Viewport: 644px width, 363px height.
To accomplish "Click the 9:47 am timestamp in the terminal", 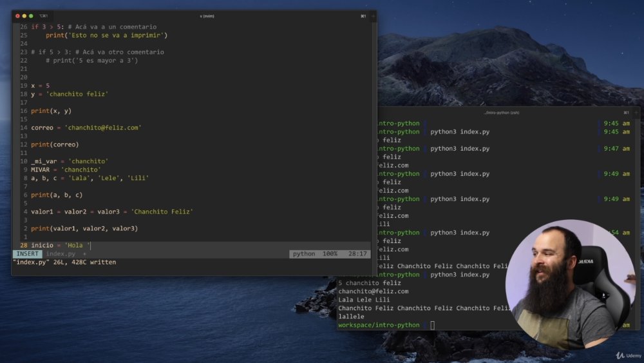I will pos(616,148).
